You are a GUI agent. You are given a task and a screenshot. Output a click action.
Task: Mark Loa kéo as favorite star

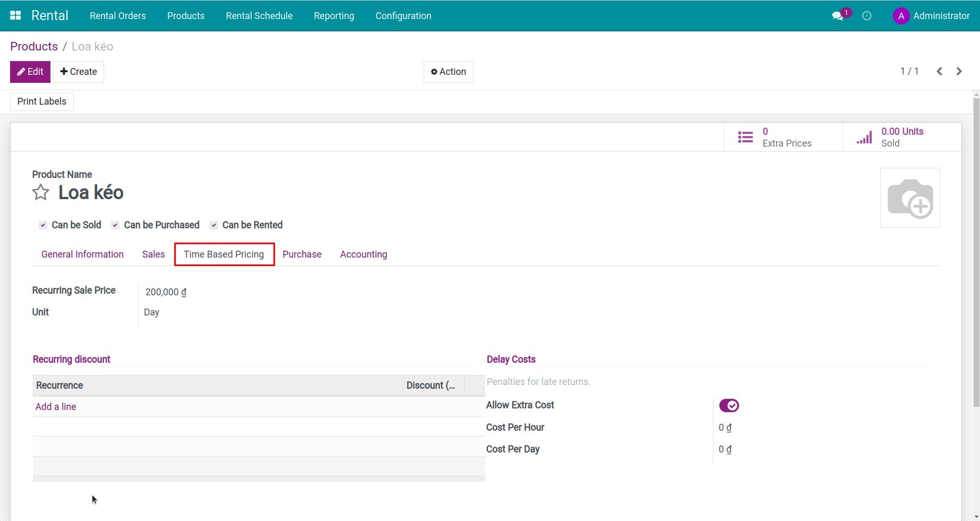[x=40, y=192]
